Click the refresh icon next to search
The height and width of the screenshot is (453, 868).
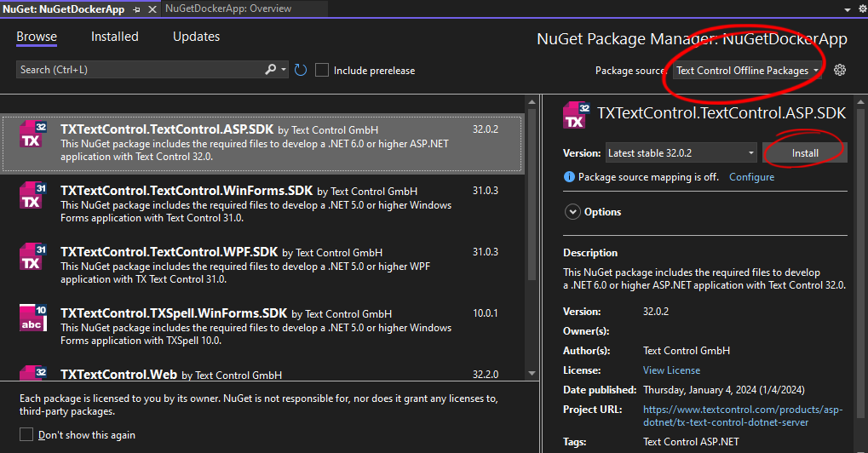click(x=301, y=70)
